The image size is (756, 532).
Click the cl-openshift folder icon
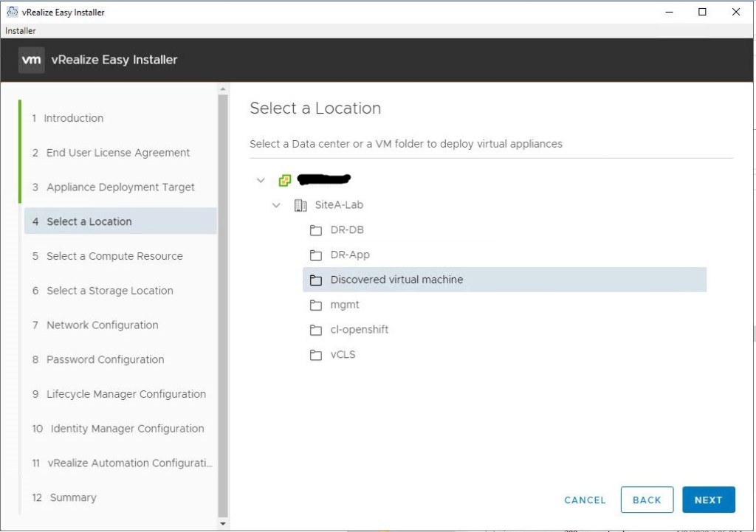pyautogui.click(x=316, y=330)
